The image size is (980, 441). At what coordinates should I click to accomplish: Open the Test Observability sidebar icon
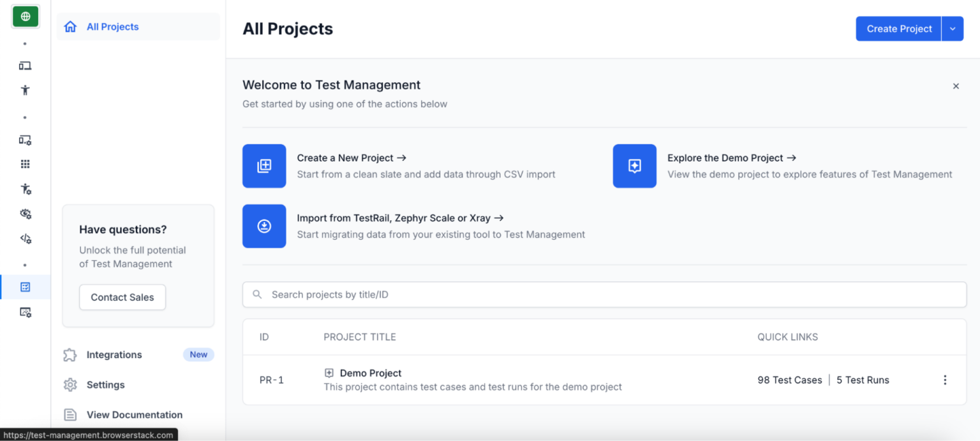26,312
